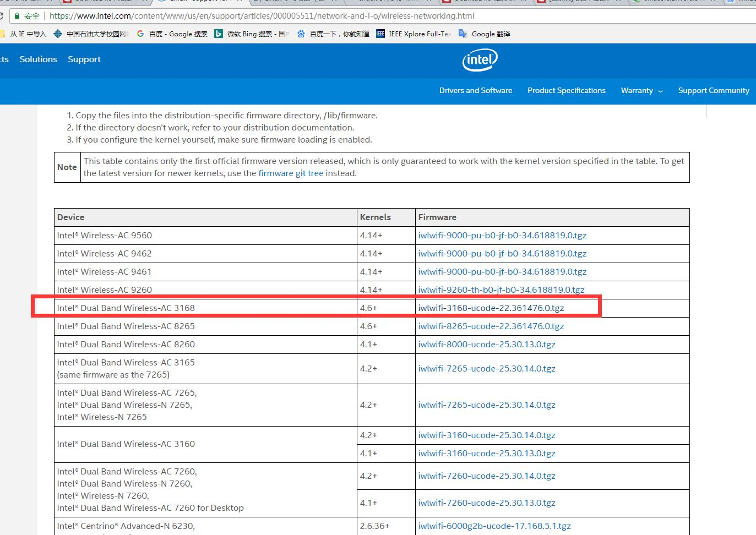
Task: Click the secure lock icon in the address bar
Action: (x=17, y=16)
